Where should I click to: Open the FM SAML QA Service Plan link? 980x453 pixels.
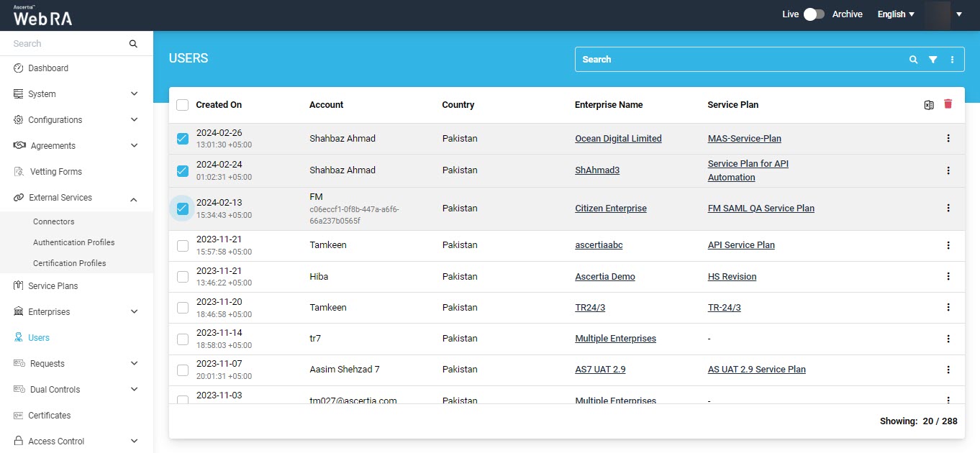click(761, 209)
